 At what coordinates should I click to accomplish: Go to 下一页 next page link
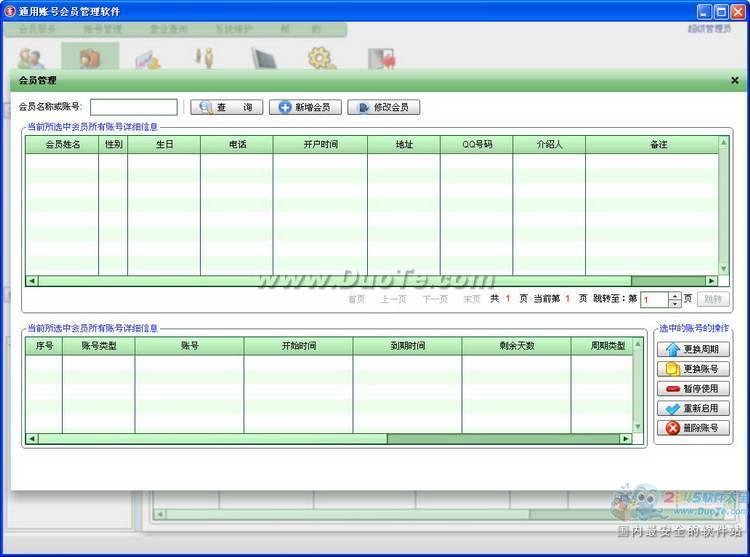click(435, 299)
